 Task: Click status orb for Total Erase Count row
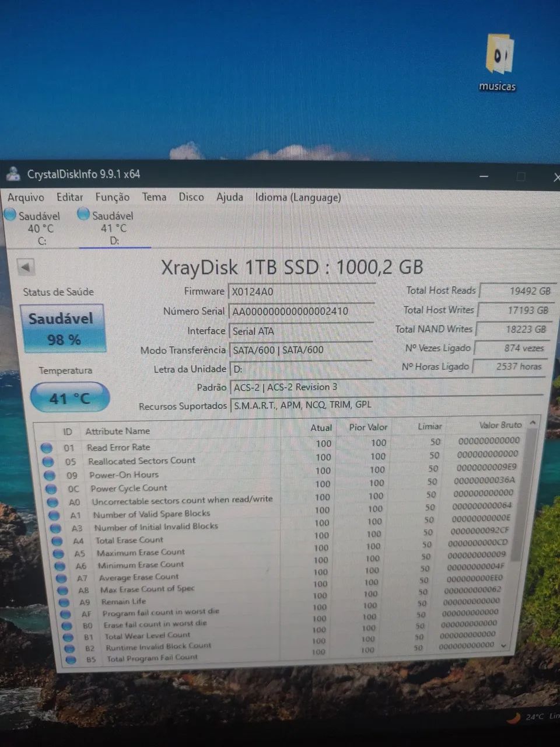coord(57,542)
